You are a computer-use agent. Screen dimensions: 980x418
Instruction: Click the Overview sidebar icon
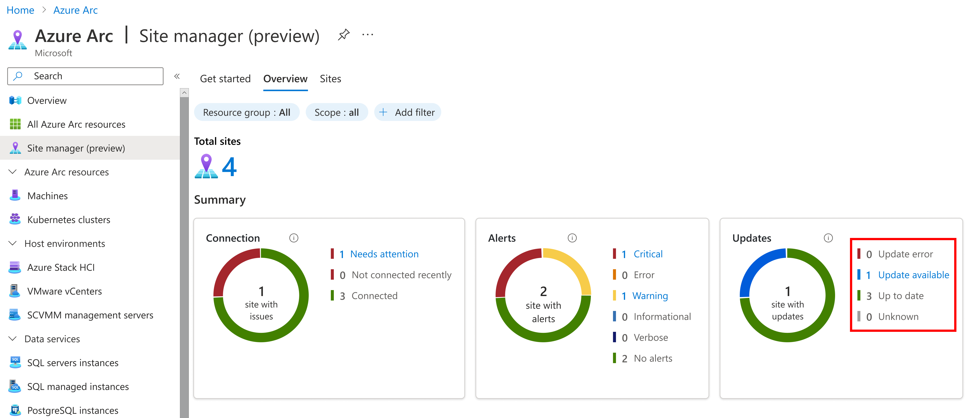click(15, 101)
